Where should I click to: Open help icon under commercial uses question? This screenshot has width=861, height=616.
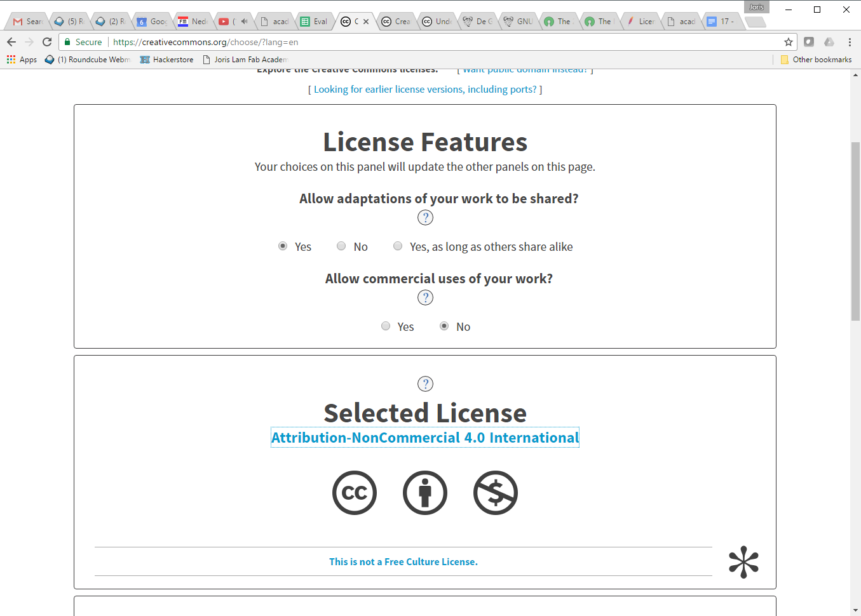[x=425, y=298]
